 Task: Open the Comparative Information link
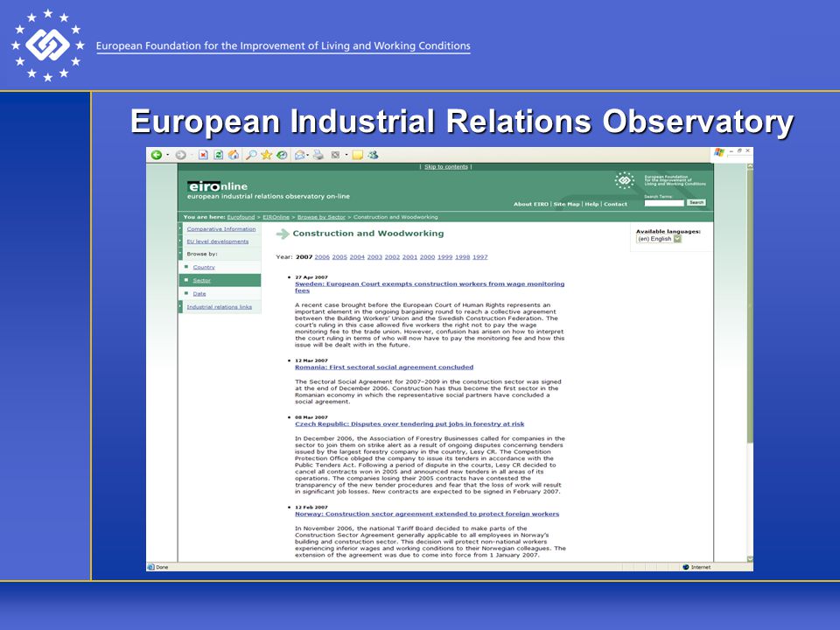221,228
